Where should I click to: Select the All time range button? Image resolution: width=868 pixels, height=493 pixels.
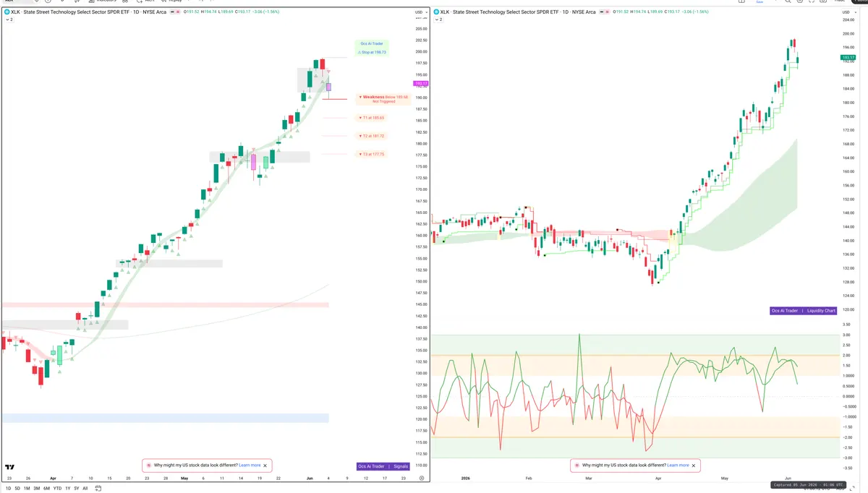pos(85,489)
